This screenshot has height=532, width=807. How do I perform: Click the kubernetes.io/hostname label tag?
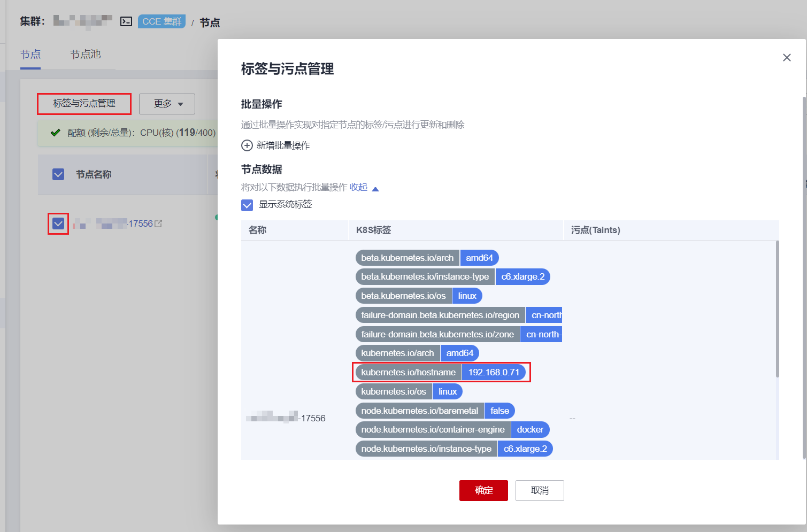(408, 372)
